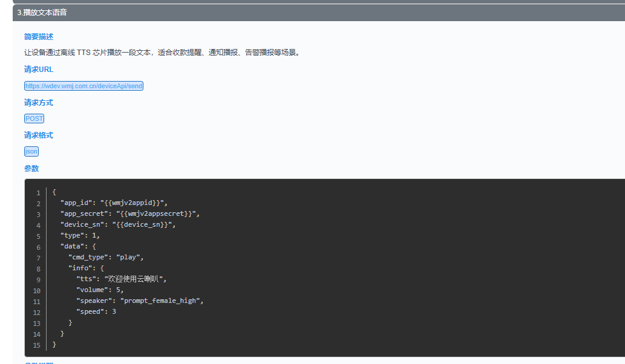
Task: Open the deviceApi/send request URL link
Action: coord(83,86)
